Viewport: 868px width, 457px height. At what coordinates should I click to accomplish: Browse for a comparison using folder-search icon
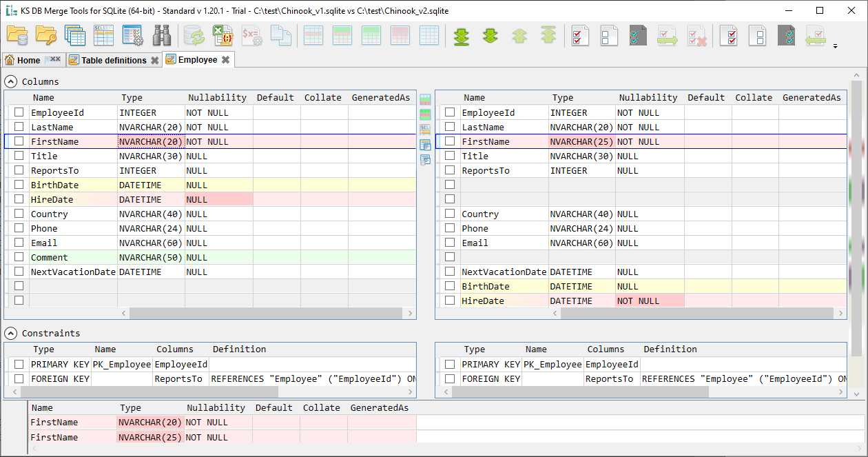coord(45,35)
